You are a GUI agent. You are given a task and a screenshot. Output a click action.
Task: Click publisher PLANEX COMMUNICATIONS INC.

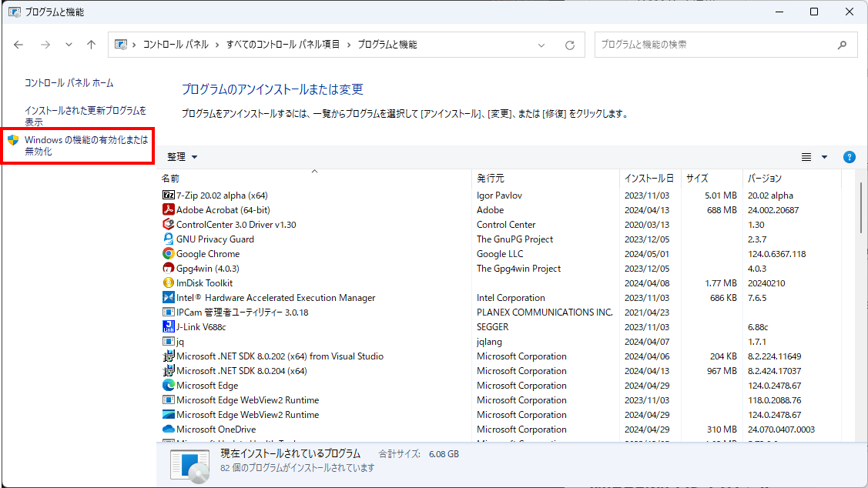tap(545, 312)
